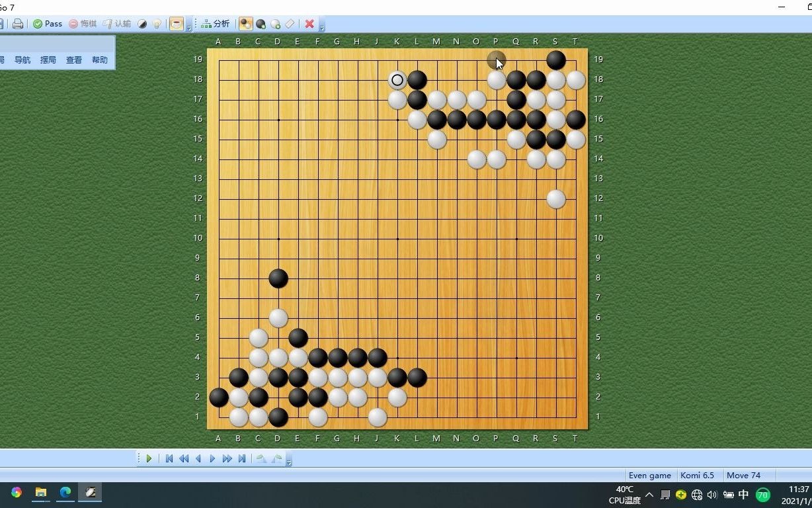Open the 摆局 setup menu
812x508 pixels.
48,60
